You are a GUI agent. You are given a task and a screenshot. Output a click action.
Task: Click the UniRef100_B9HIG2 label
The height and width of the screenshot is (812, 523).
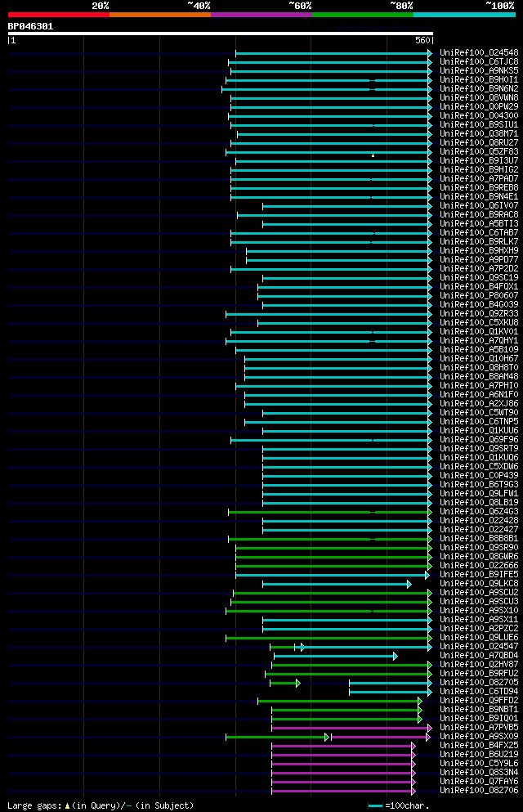479,170
